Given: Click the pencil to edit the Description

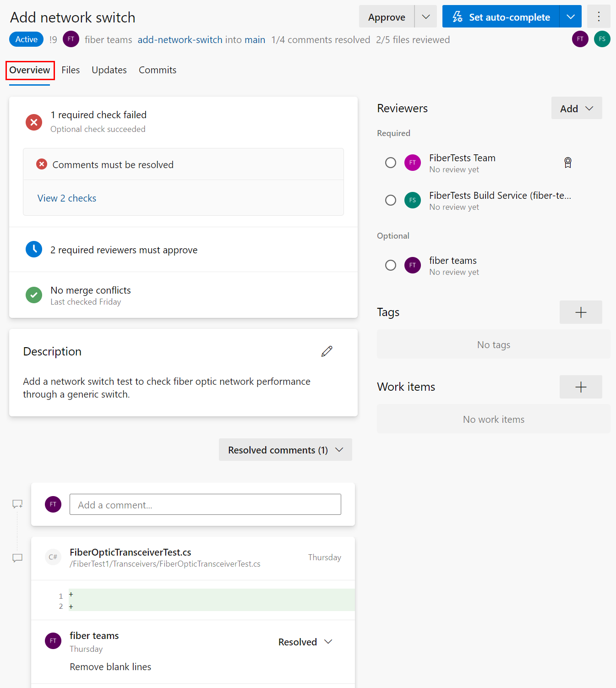Looking at the screenshot, I should [x=327, y=351].
